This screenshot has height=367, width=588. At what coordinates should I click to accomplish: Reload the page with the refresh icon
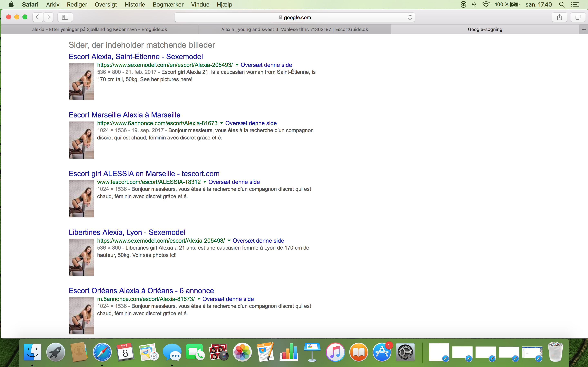click(410, 17)
